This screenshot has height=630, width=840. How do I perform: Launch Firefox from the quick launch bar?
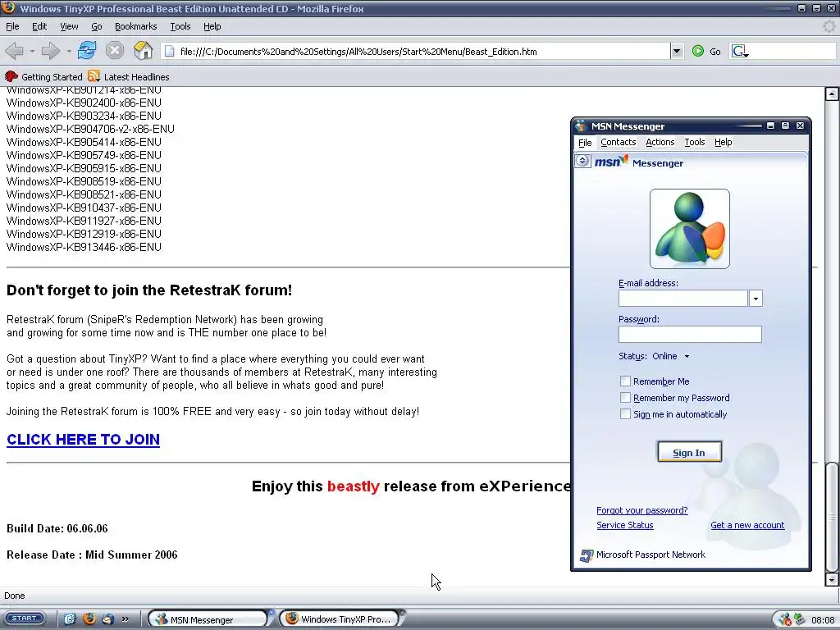[89, 619]
